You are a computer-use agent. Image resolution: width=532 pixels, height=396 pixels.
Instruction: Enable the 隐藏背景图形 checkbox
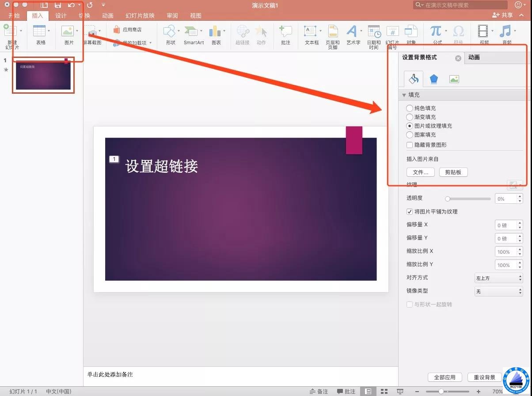[x=410, y=145]
